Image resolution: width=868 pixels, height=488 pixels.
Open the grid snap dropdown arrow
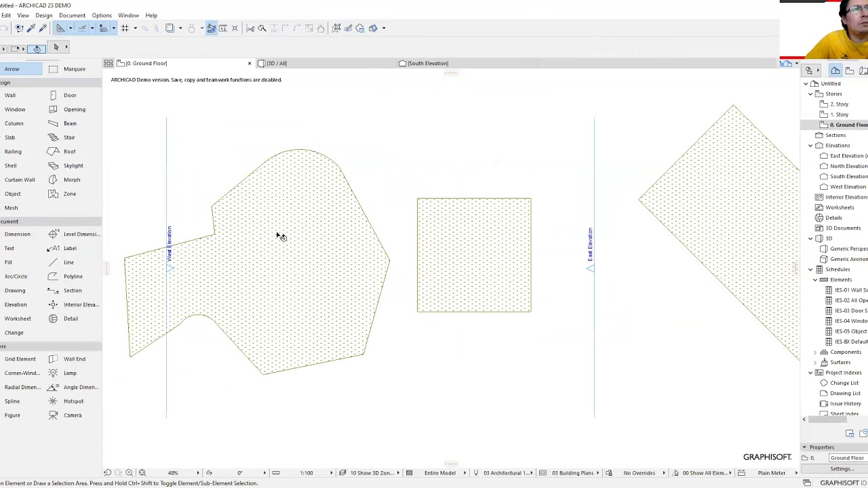click(135, 28)
